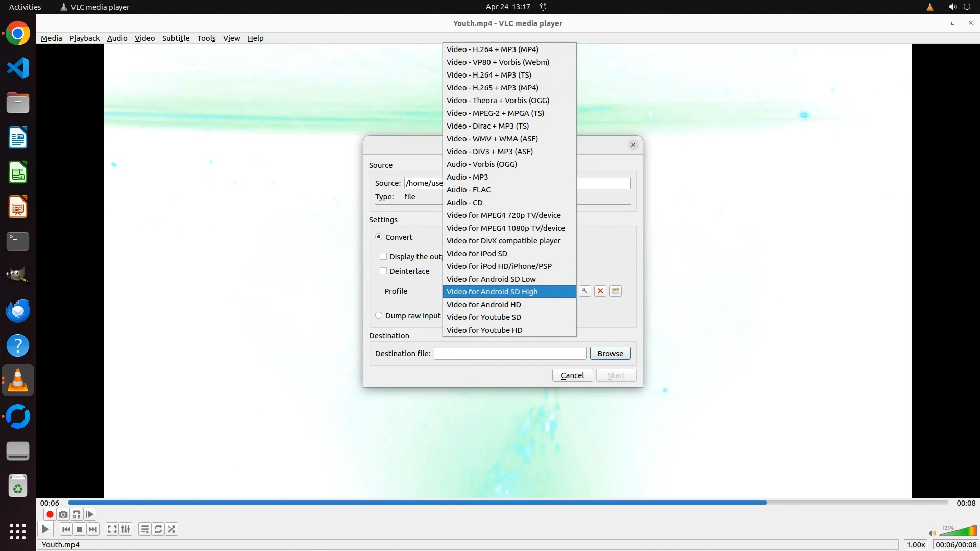Toggle fullscreen video button
This screenshot has width=980, height=551.
pos(112,529)
